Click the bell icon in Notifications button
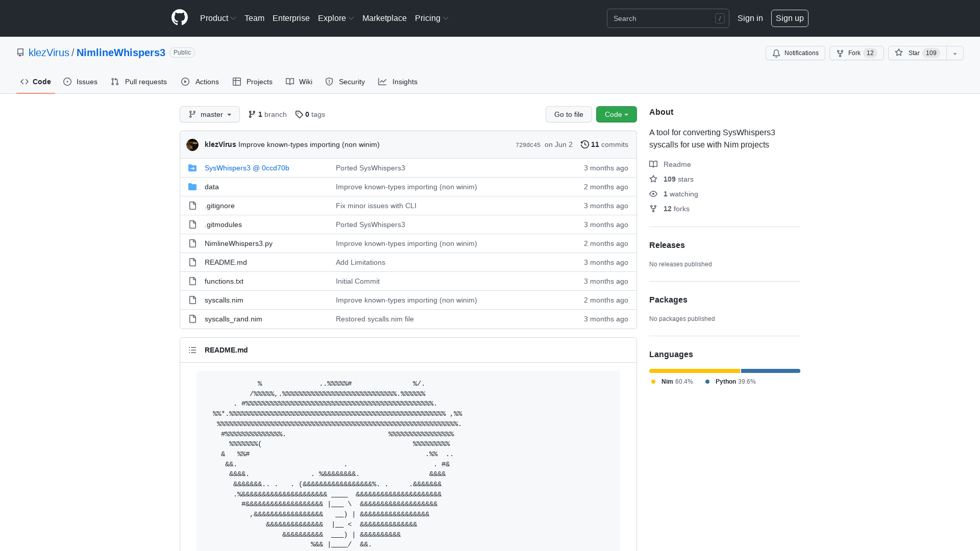Image resolution: width=980 pixels, height=551 pixels. 776,53
